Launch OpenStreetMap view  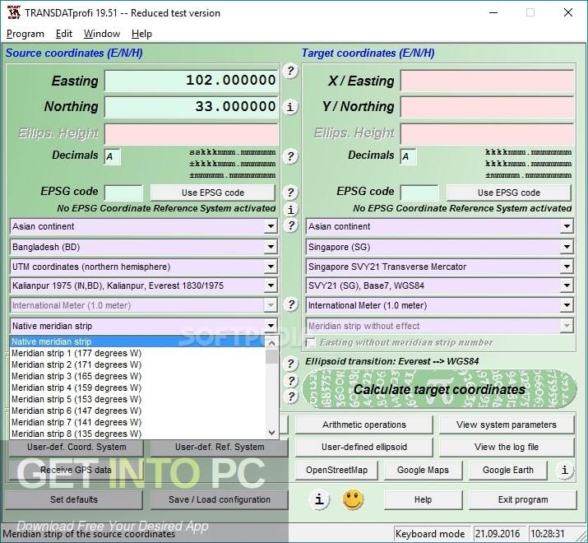pos(336,470)
